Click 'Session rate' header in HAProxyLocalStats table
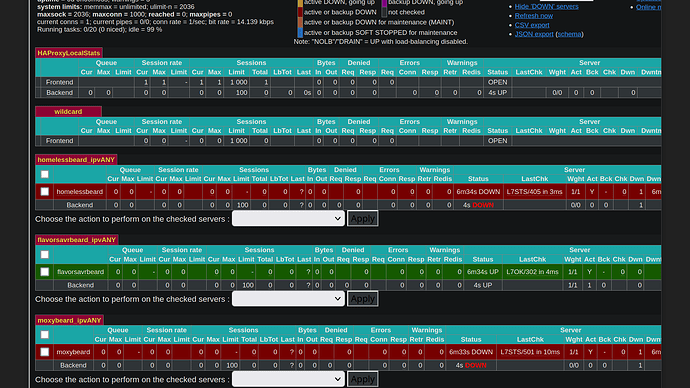Image resolution: width=690 pixels, height=388 pixels. 161,63
